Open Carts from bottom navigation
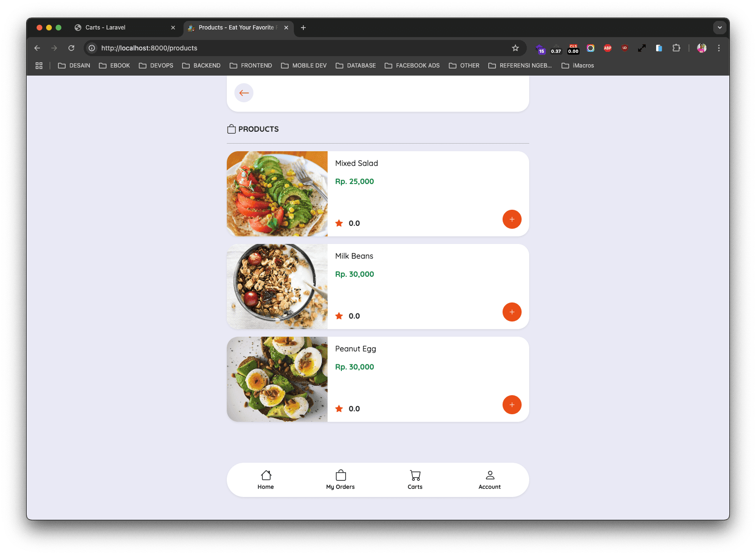 (415, 479)
